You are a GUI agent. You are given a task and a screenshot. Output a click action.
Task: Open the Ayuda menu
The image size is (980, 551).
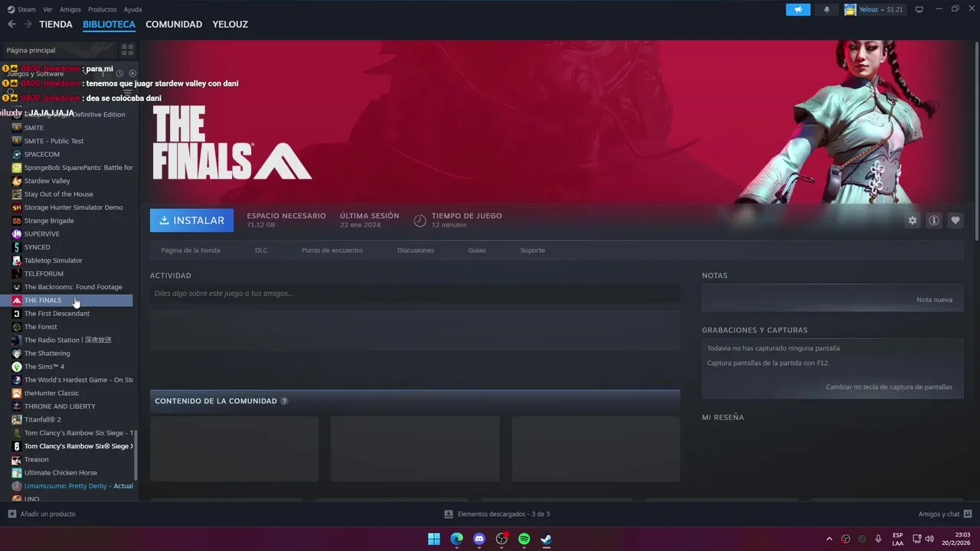click(132, 9)
